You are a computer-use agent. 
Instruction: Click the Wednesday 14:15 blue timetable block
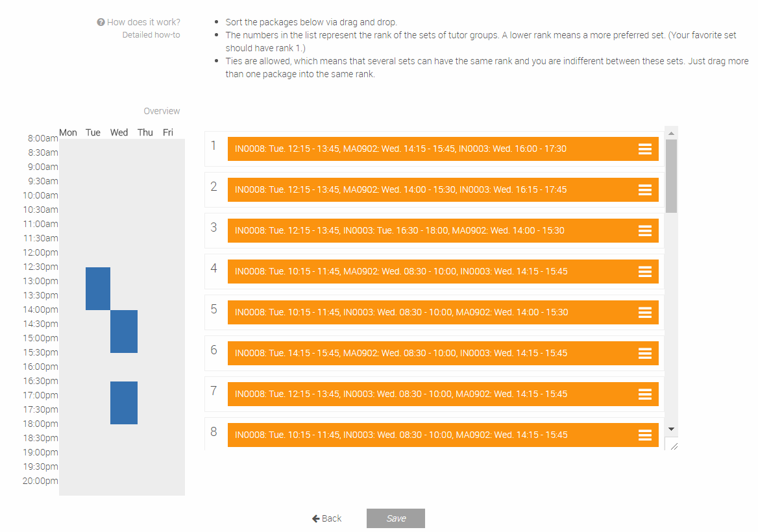click(124, 332)
